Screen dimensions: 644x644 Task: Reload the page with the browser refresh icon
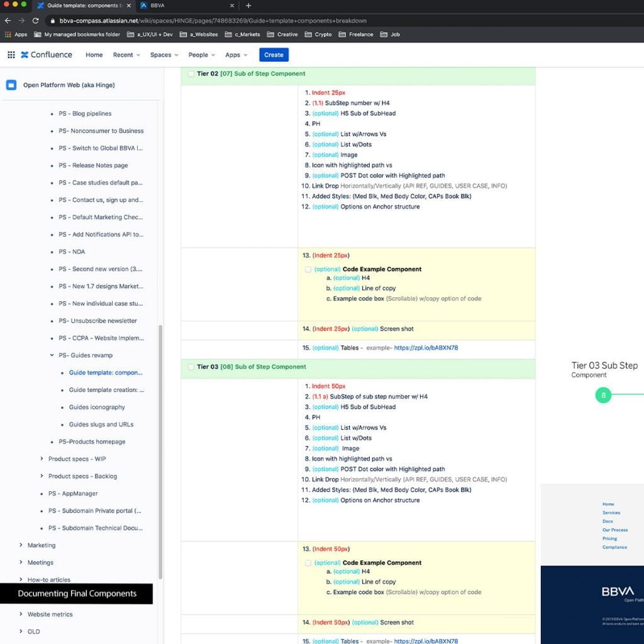pos(35,20)
